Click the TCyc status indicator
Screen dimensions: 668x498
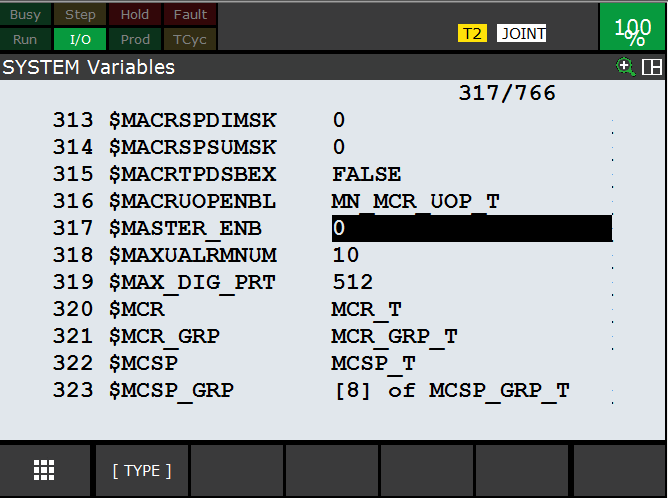[x=190, y=39]
